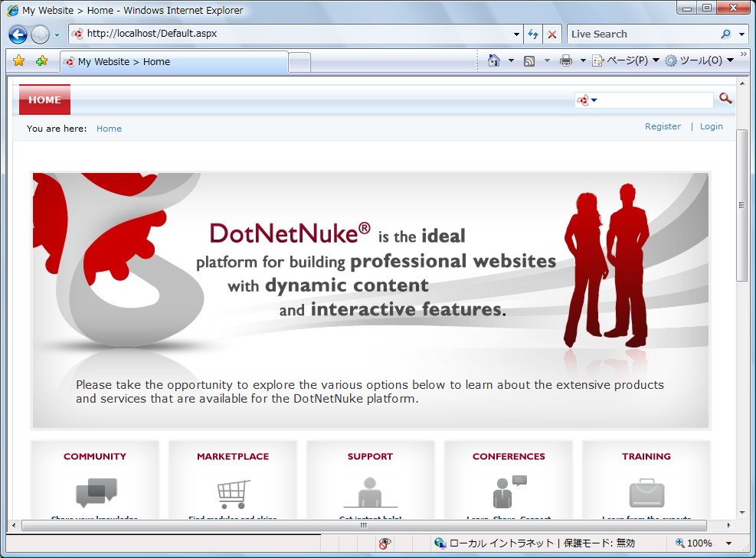
Task: Click the browser Home page icon
Action: click(494, 60)
